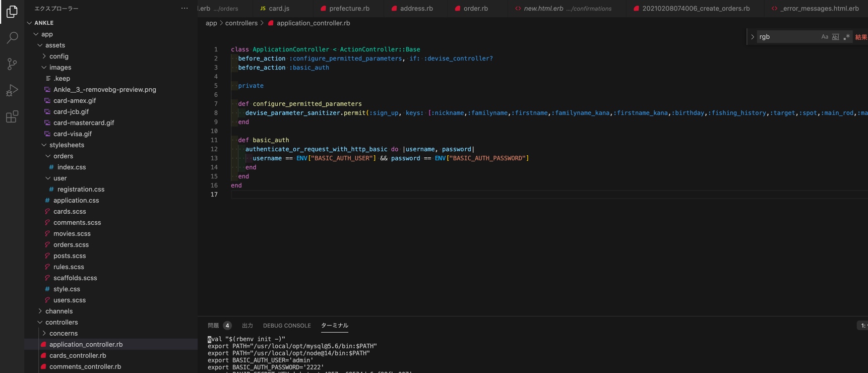Open the 出力 (Output) panel tab
Viewport: 868px width, 373px height.
pos(247,326)
